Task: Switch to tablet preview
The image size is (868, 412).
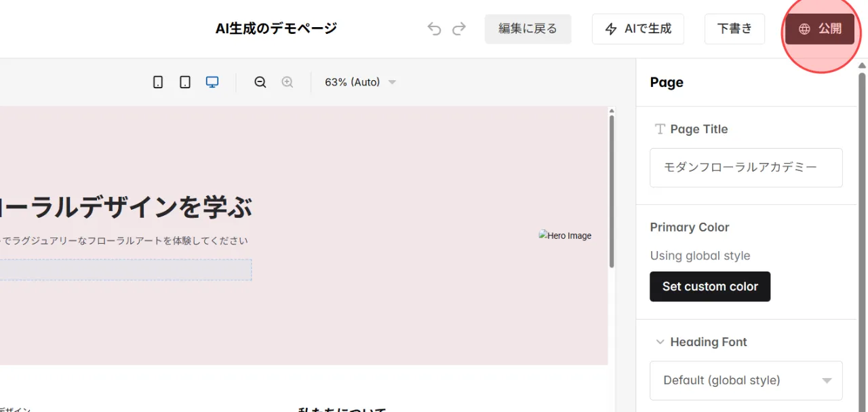Action: pos(185,82)
